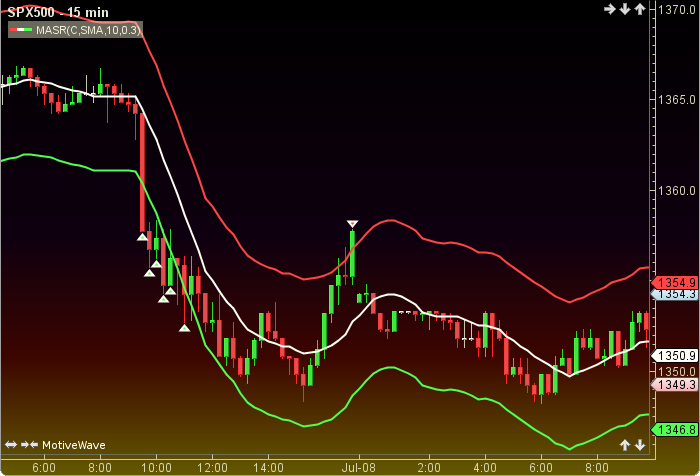
Task: Select the lowest up-triangle signal marker near 11:00
Action: 184,328
